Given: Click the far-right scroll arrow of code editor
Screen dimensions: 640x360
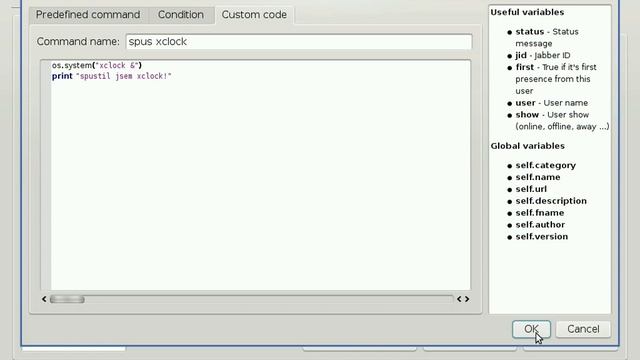Looking at the screenshot, I should [467, 299].
